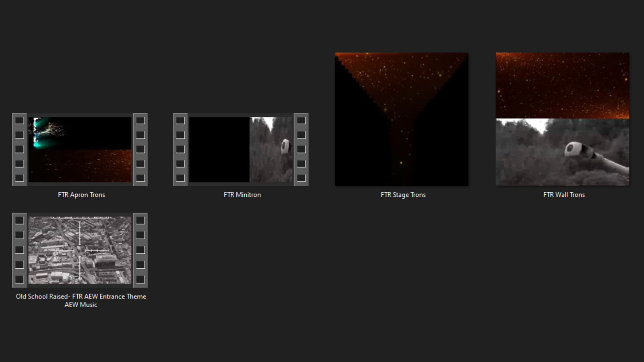Select the FTR Minitron video thumbnail
644x362 pixels.
coord(241,150)
